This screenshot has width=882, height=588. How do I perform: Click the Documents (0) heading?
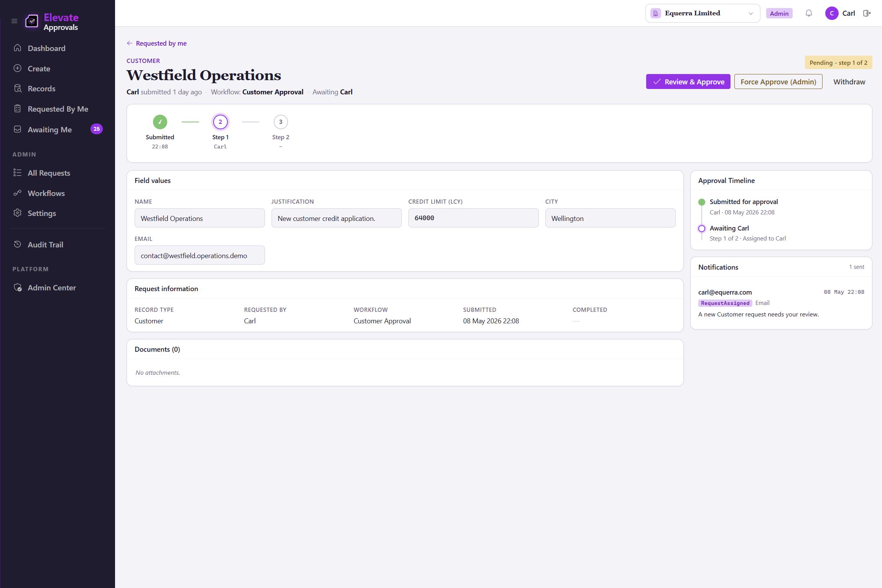[x=157, y=349]
